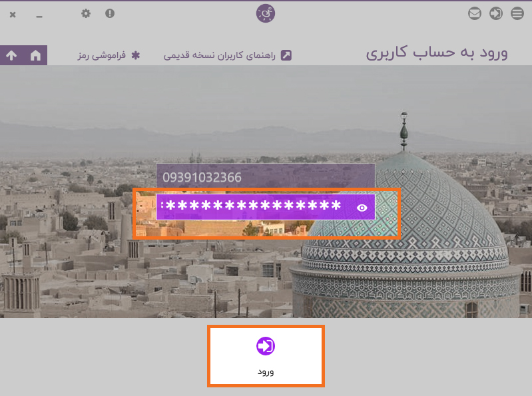This screenshot has height=396, width=532.
Task: Open settings via the gear icon
Action: (86, 13)
